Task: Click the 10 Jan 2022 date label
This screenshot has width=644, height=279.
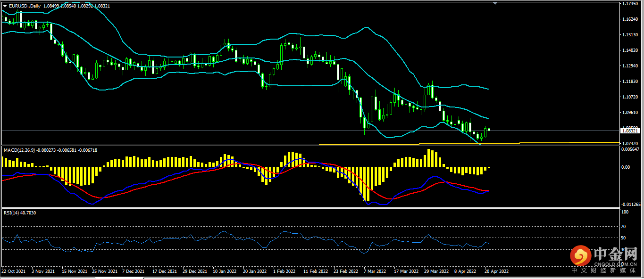Action: point(224,271)
